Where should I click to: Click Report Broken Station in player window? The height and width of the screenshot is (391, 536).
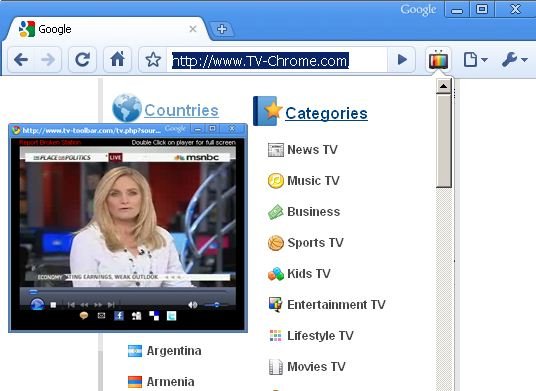click(x=50, y=142)
